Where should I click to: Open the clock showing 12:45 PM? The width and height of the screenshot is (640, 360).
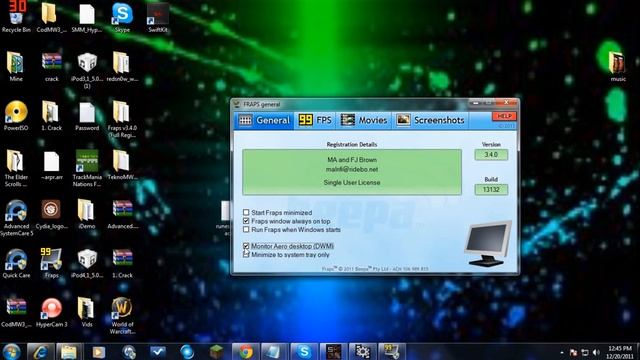[x=620, y=352]
